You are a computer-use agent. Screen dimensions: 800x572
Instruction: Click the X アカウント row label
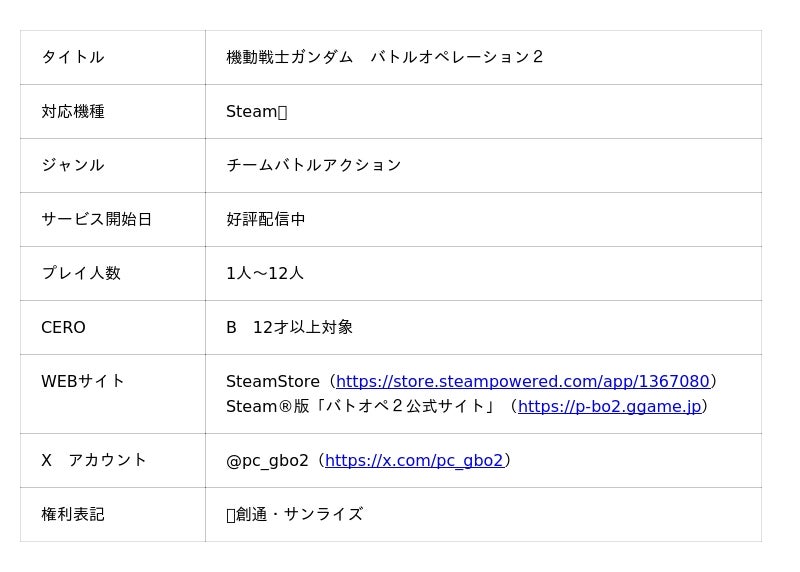click(94, 460)
